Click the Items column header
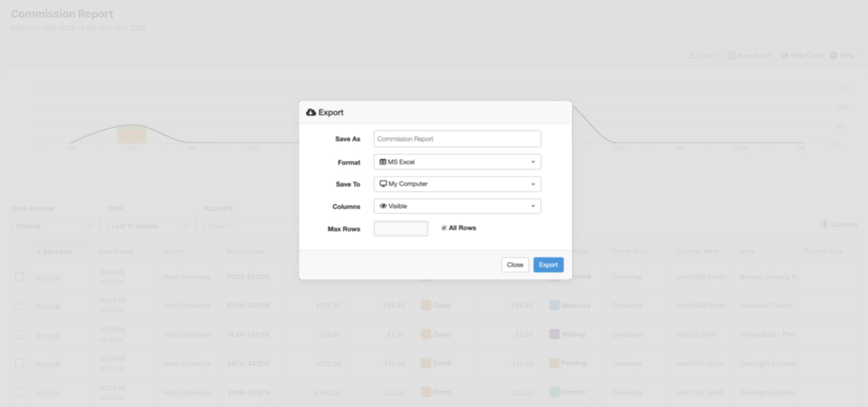Image resolution: width=868 pixels, height=407 pixels. (747, 251)
